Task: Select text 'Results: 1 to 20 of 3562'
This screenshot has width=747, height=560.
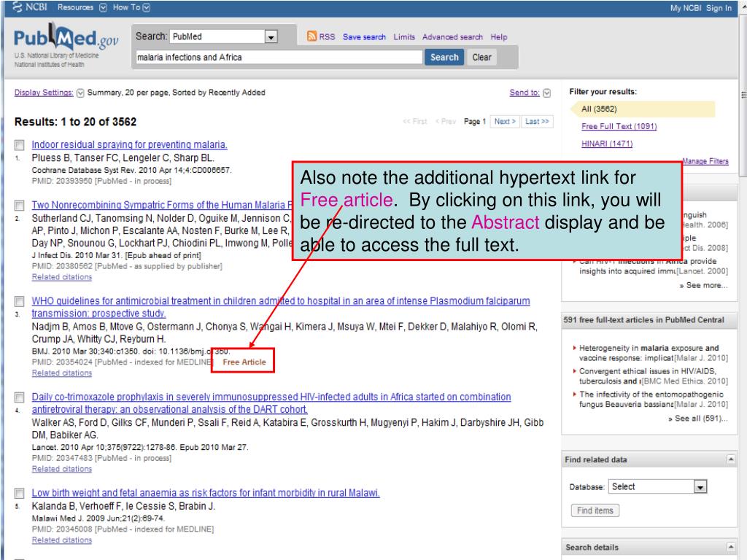Action: (x=75, y=122)
